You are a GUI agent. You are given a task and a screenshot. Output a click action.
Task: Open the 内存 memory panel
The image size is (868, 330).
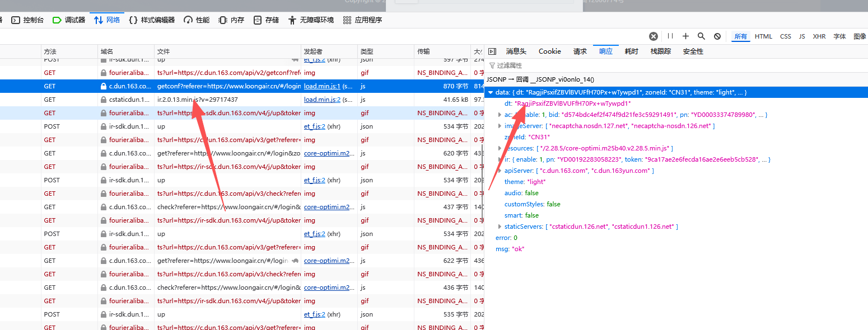point(231,20)
